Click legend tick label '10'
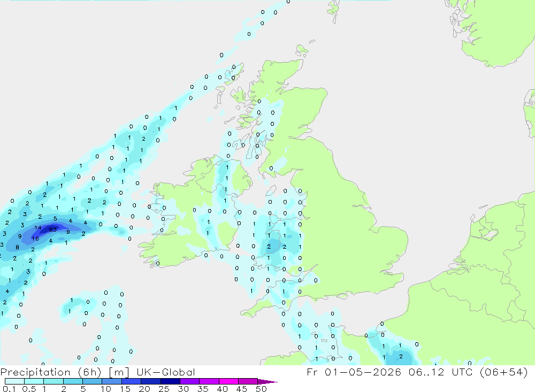The width and height of the screenshot is (535, 392). point(106,389)
